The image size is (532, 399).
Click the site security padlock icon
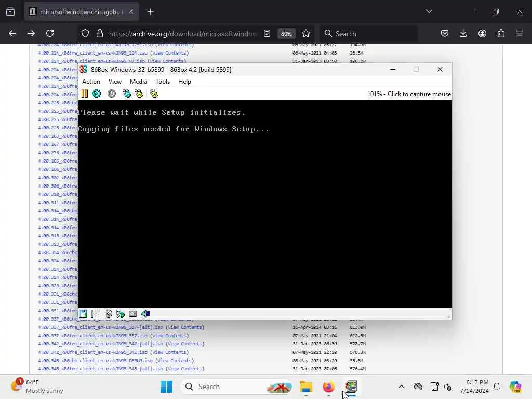click(99, 33)
